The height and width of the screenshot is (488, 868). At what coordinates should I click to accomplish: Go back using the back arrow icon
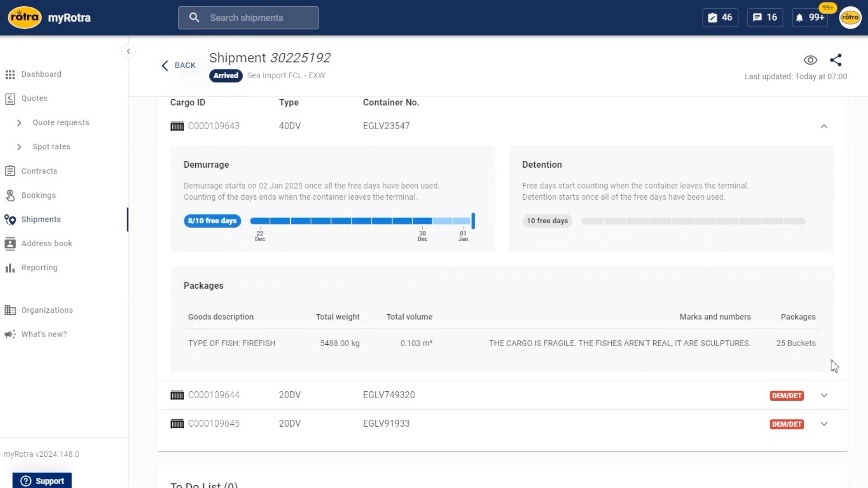point(165,66)
